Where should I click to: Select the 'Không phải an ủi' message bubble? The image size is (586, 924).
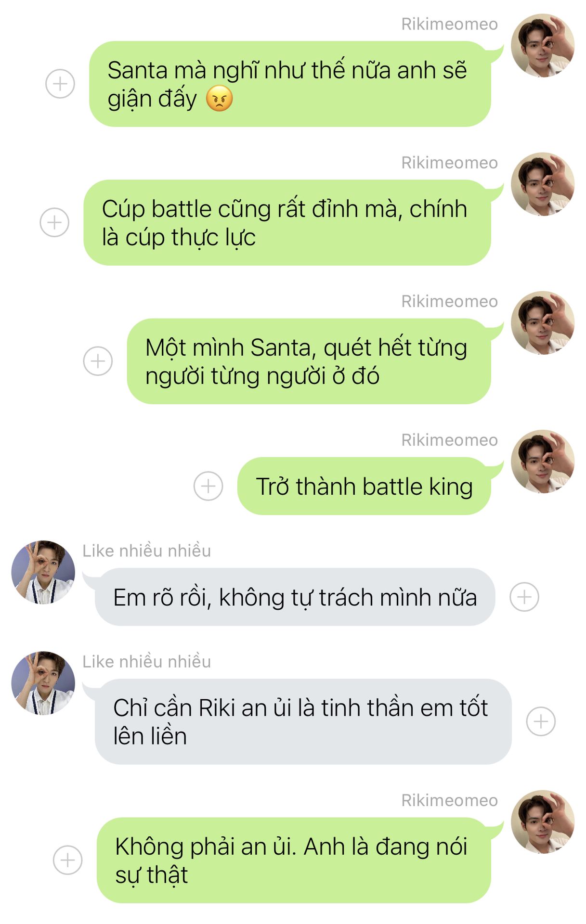[x=294, y=860]
